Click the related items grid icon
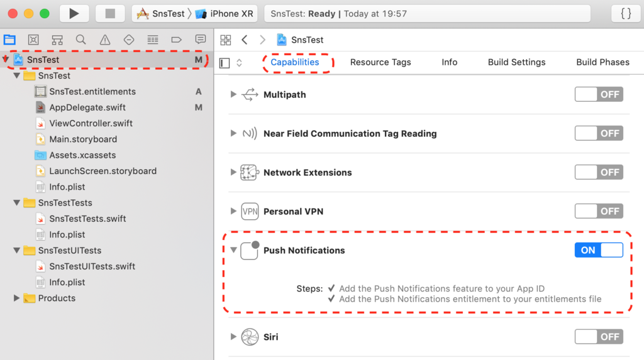Image resolution: width=644 pixels, height=360 pixels. point(226,40)
